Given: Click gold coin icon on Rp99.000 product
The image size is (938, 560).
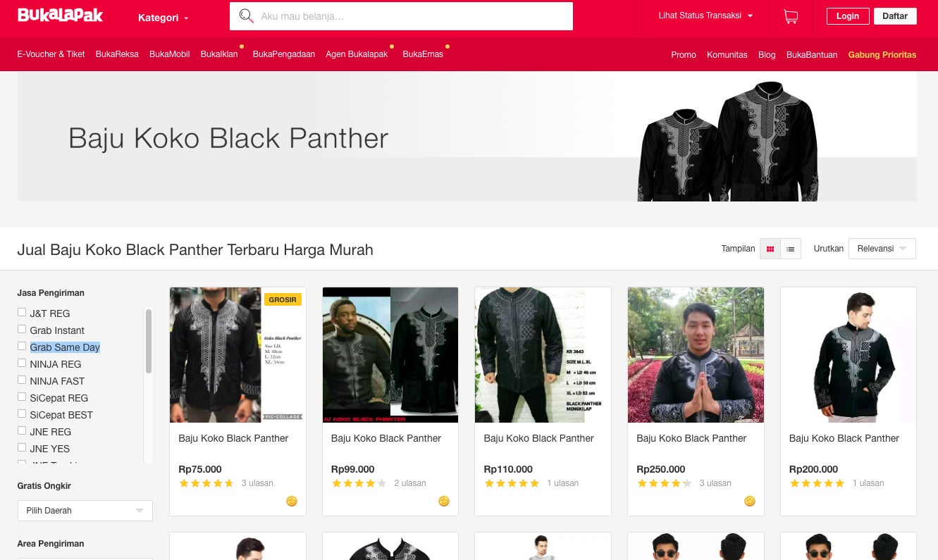Looking at the screenshot, I should (x=444, y=501).
